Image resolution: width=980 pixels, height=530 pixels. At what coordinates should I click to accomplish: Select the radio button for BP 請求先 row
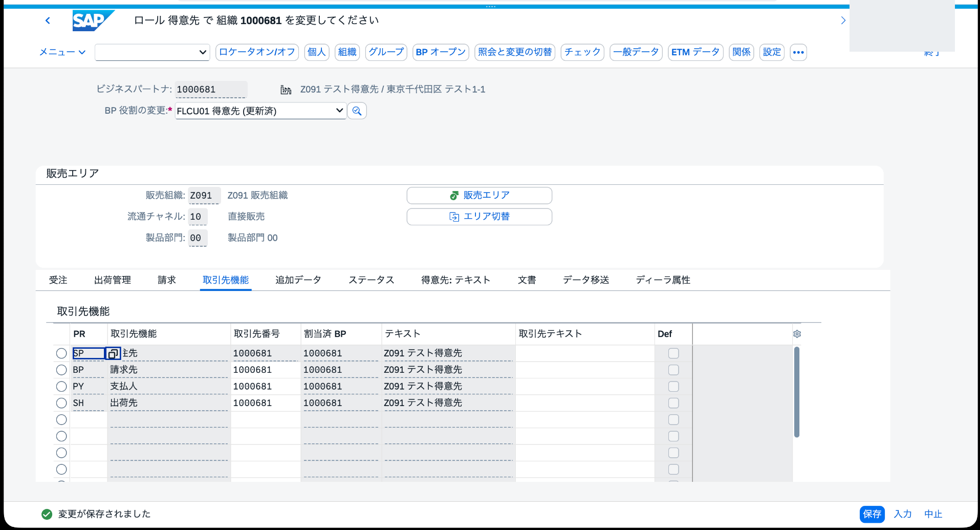pyautogui.click(x=61, y=370)
